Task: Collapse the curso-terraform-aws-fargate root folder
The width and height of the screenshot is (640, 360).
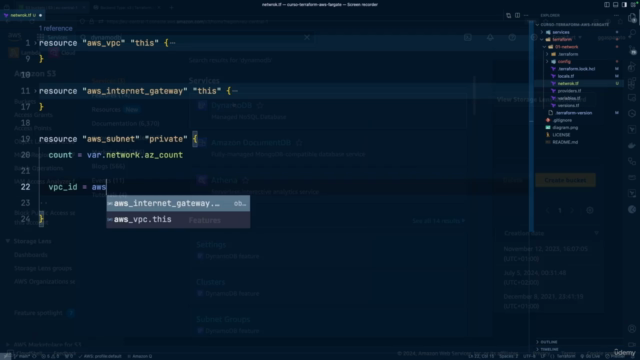Action: (538, 24)
